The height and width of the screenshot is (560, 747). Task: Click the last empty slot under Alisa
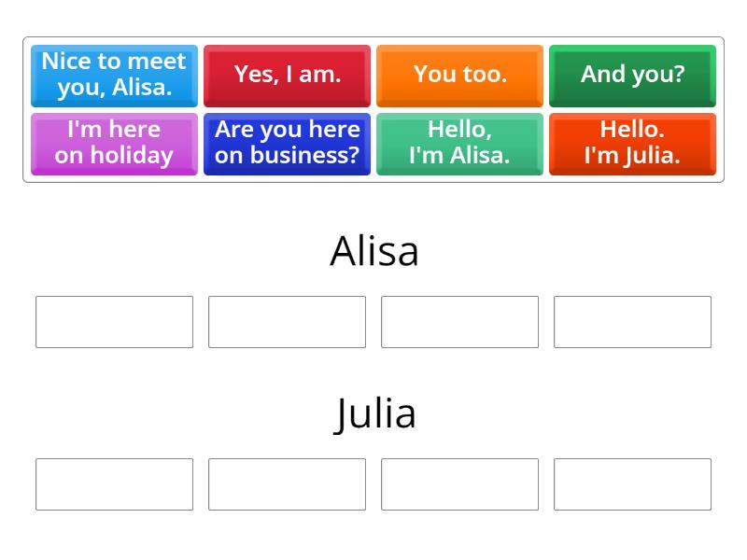click(x=632, y=321)
